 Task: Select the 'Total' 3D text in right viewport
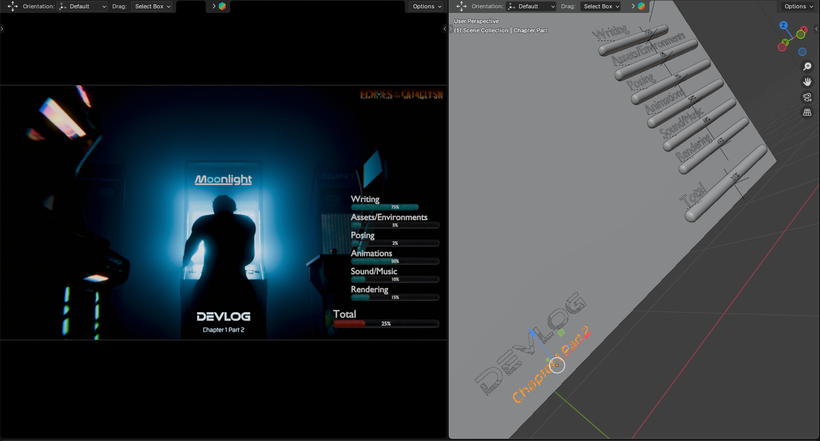click(693, 196)
